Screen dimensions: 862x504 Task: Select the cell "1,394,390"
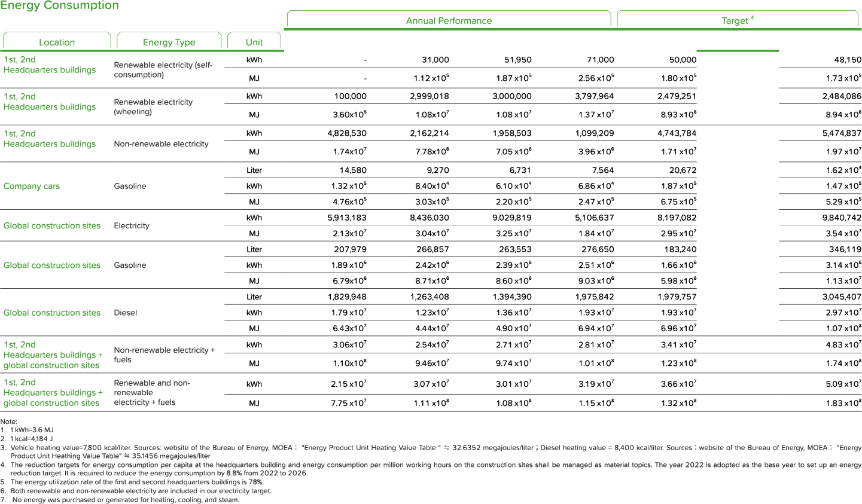coord(512,297)
